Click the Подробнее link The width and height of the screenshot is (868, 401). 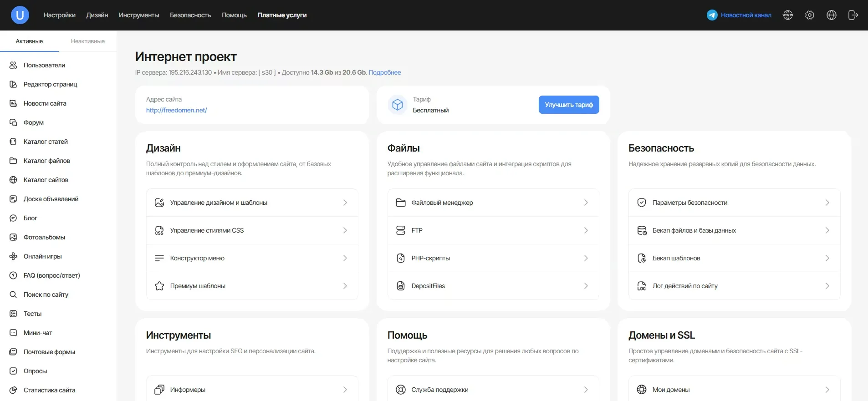pyautogui.click(x=385, y=72)
